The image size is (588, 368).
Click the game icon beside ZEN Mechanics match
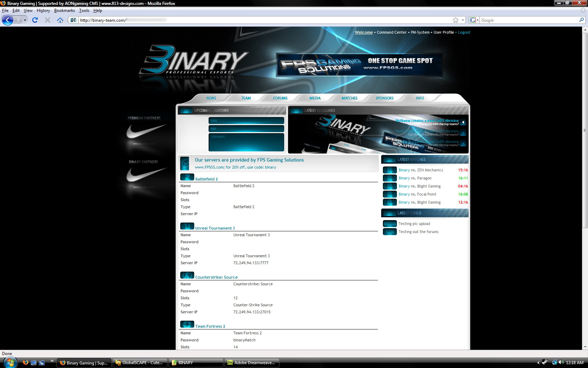click(x=390, y=170)
